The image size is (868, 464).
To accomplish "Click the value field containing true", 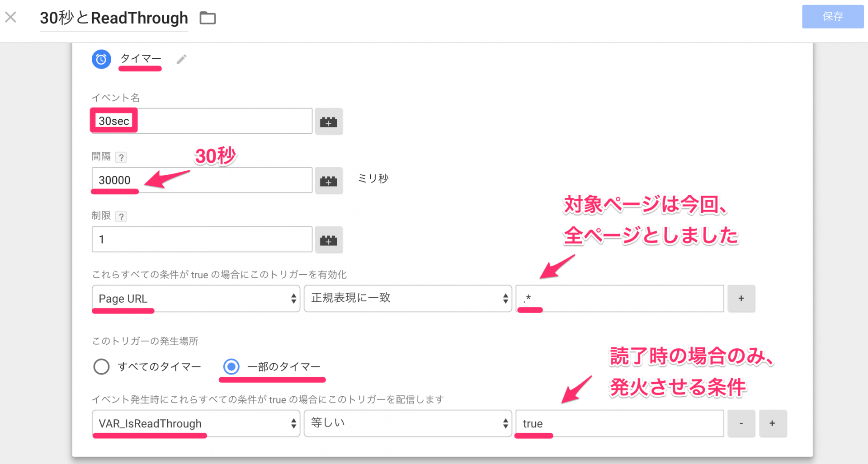I will pyautogui.click(x=620, y=423).
